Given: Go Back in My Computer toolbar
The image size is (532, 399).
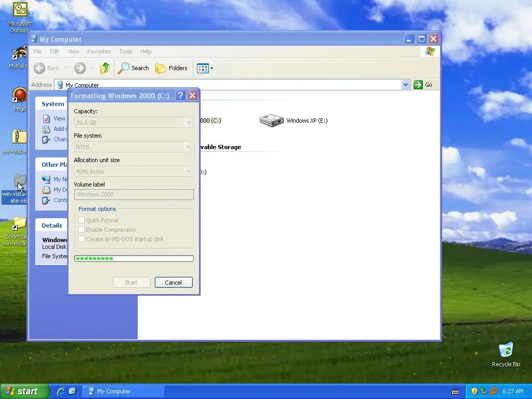Looking at the screenshot, I should 47,68.
